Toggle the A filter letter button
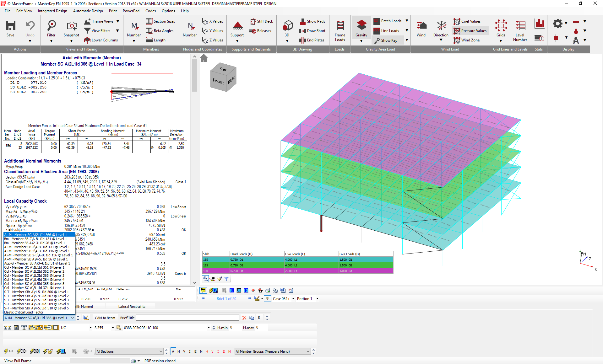The image size is (603, 364). tap(173, 351)
